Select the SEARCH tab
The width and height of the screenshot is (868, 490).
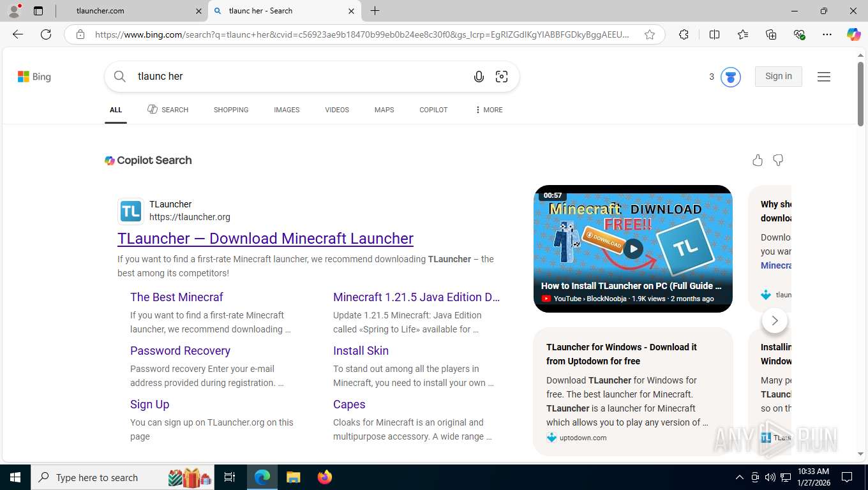168,110
